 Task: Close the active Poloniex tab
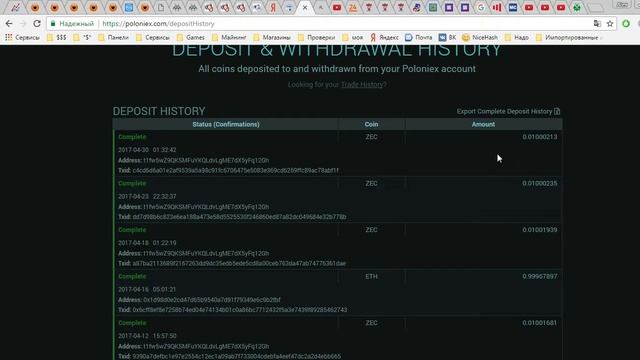coord(304,7)
